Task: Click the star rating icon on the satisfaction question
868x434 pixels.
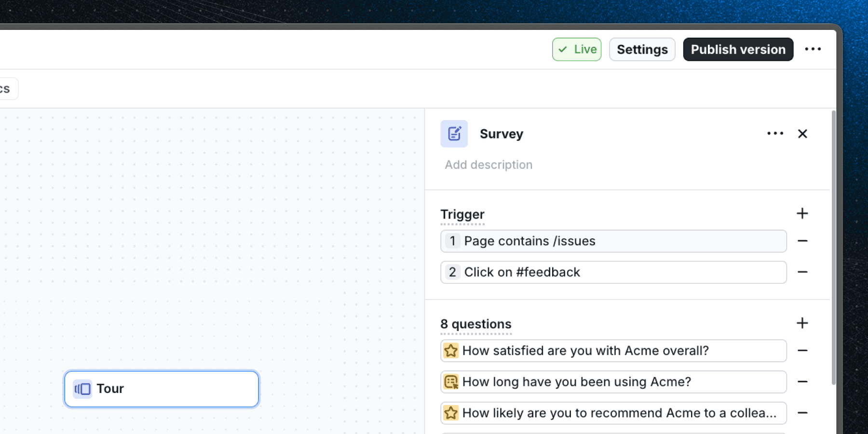Action: point(451,351)
